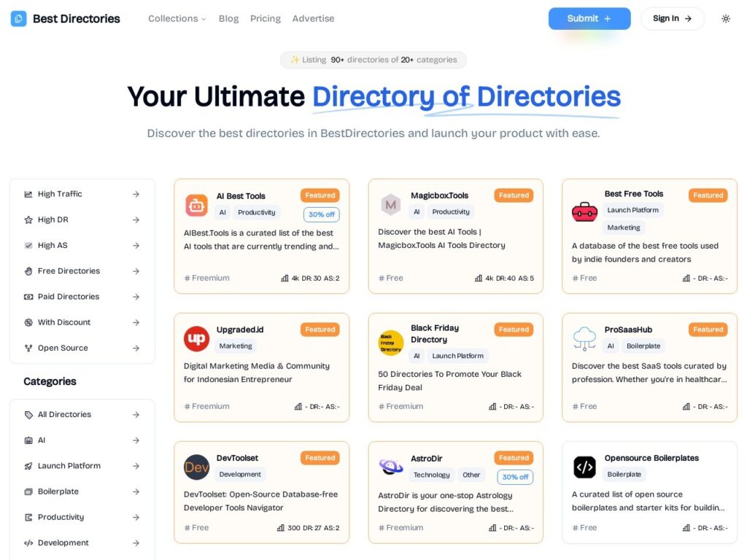The image size is (747, 560).
Task: Open the AI Best Tools title
Action: coord(241,196)
